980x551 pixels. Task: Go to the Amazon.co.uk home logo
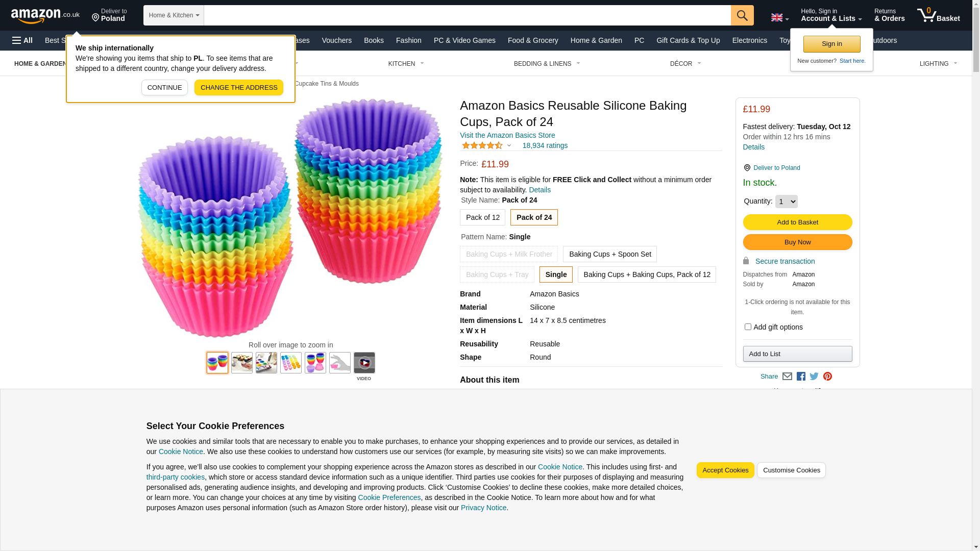(x=45, y=16)
